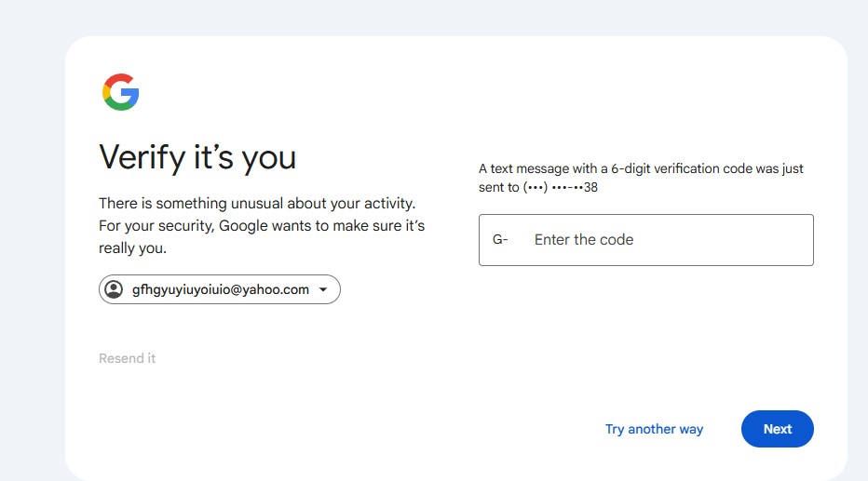868x481 pixels.
Task: Click the masked phone number ending in 38
Action: coord(561,187)
